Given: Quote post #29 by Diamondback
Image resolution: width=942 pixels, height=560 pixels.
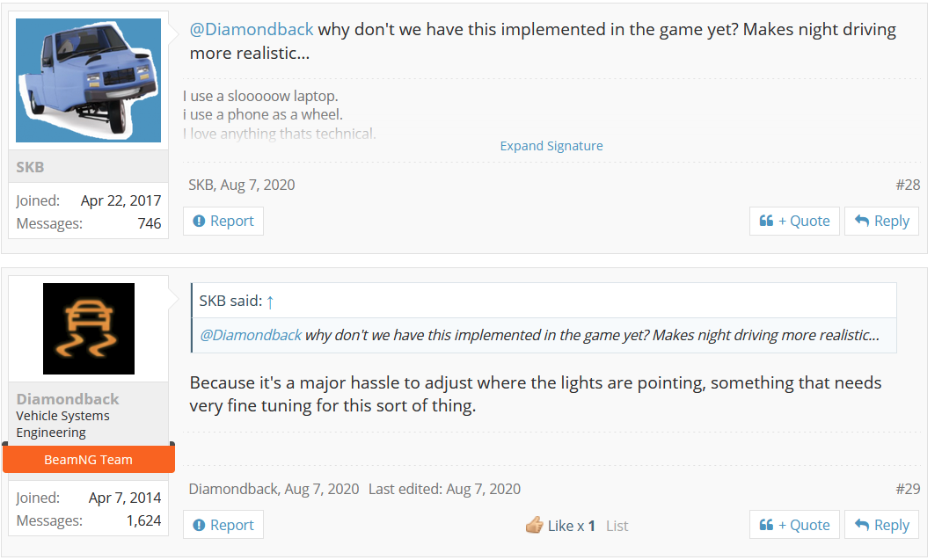Looking at the screenshot, I should [x=794, y=525].
